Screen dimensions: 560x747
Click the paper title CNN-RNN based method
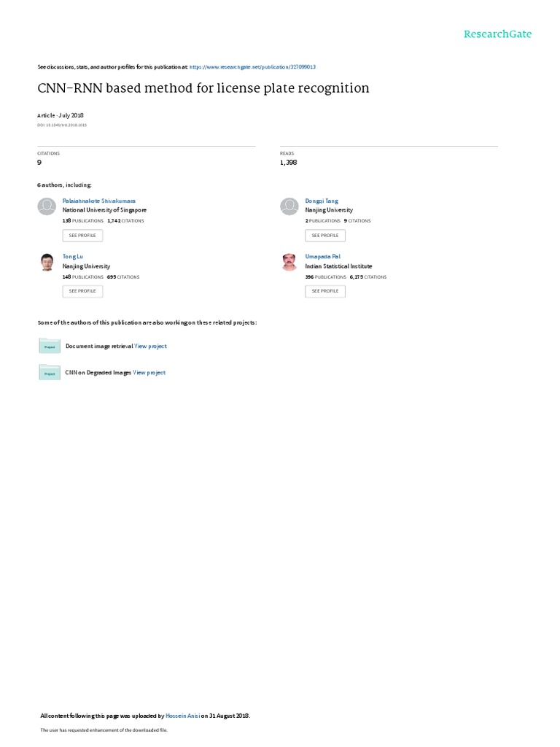[203, 88]
